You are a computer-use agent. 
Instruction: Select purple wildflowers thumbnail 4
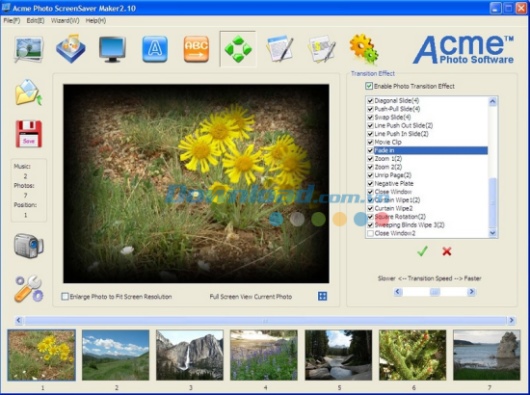pyautogui.click(x=264, y=355)
